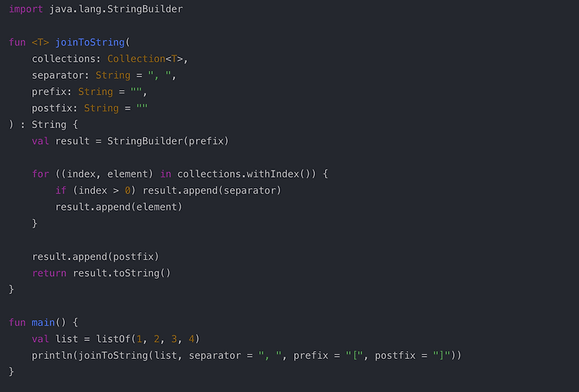Click the prefix: String parameter declaration

coord(73,92)
